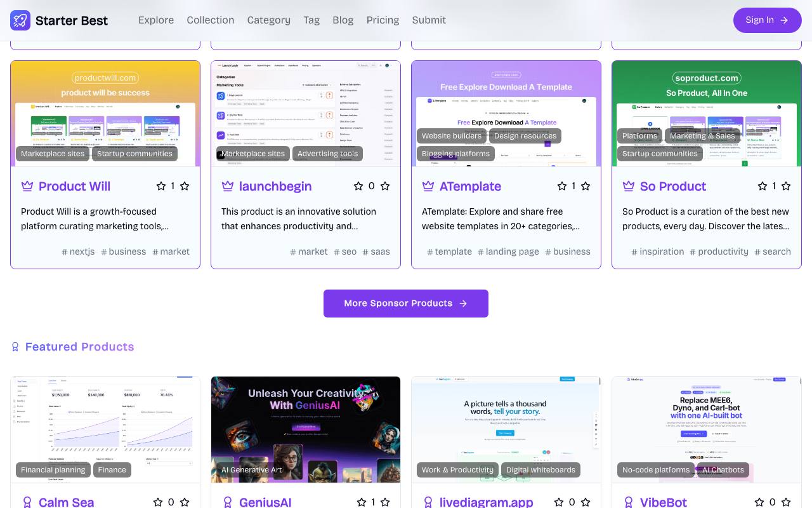812x508 pixels.
Task: Select the Marketing & Sales badge on So Product
Action: pyautogui.click(x=702, y=136)
